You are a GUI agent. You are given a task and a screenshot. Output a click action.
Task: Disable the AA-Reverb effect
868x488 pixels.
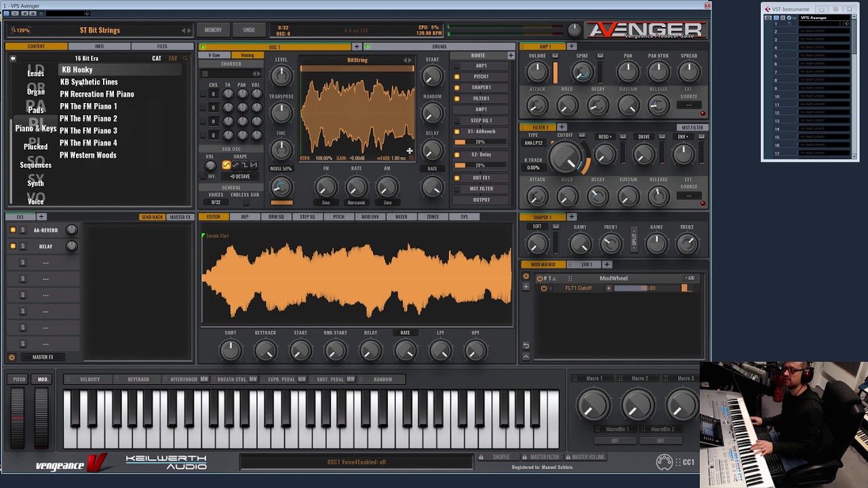click(12, 230)
